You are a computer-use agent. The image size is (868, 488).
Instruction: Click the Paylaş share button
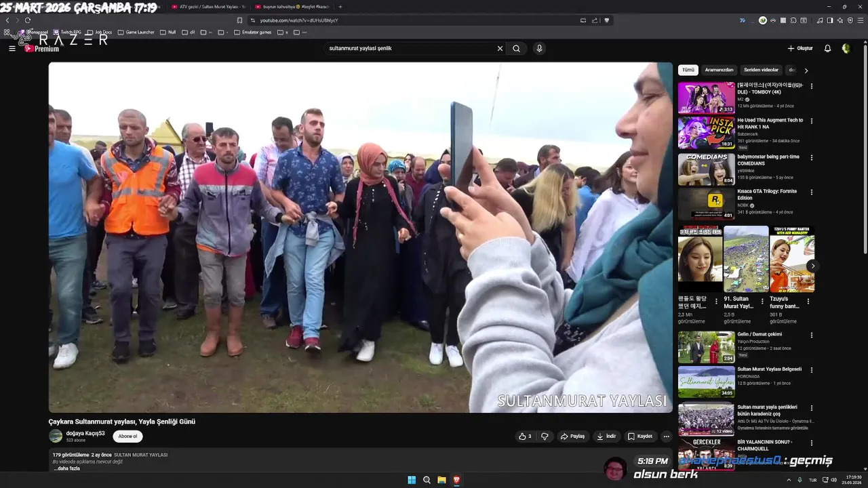[572, 436]
